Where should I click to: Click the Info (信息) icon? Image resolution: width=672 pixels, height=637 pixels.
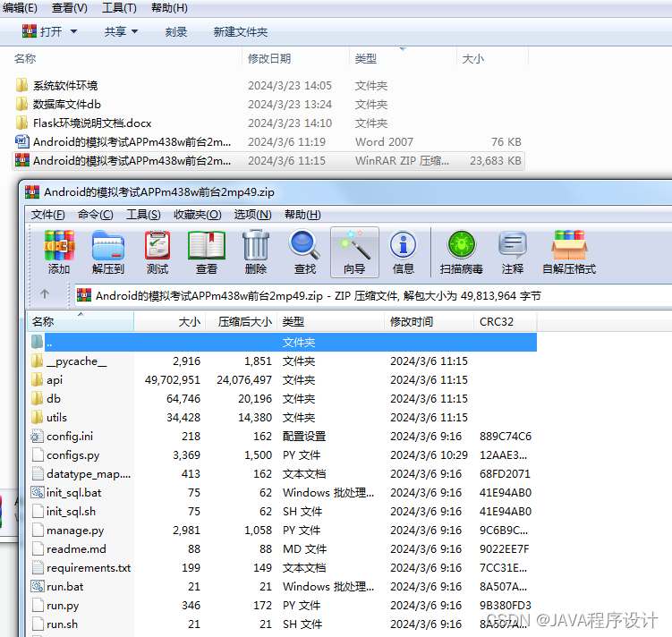coord(403,245)
